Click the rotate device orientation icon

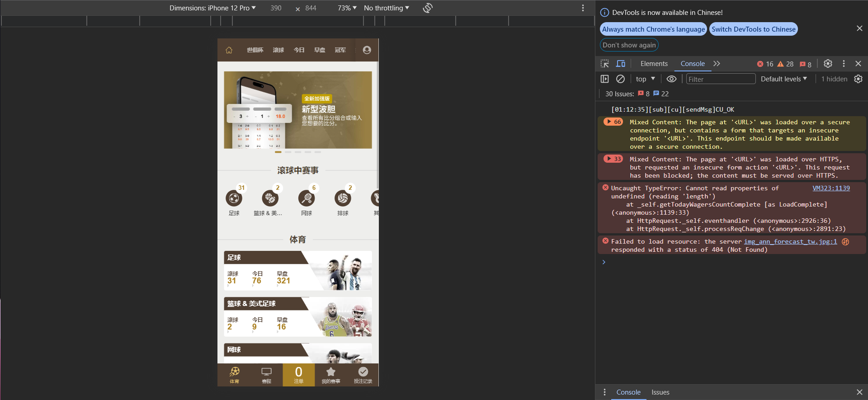click(428, 8)
